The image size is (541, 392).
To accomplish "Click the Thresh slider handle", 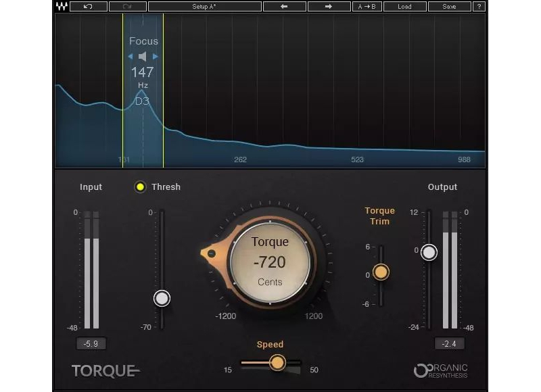I will click(x=162, y=298).
